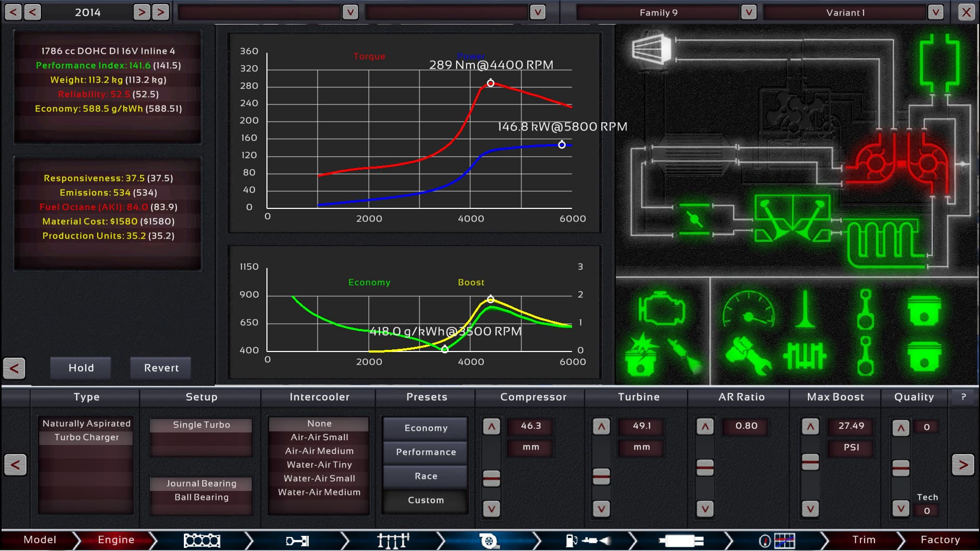
Task: Open the valvetrain setup tab
Action: pyautogui.click(x=392, y=541)
